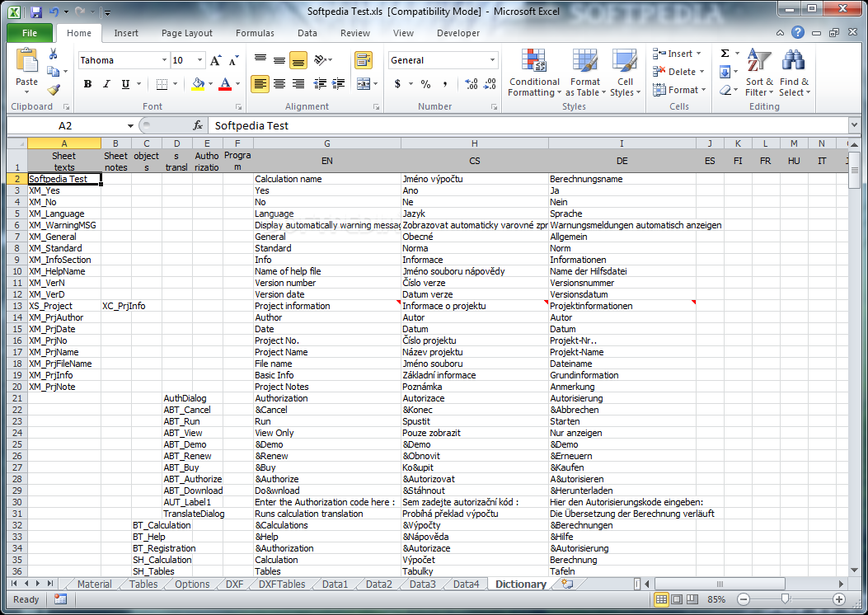Screen dimensions: 868x615
Task: Apply the Borders button
Action: pos(162,84)
